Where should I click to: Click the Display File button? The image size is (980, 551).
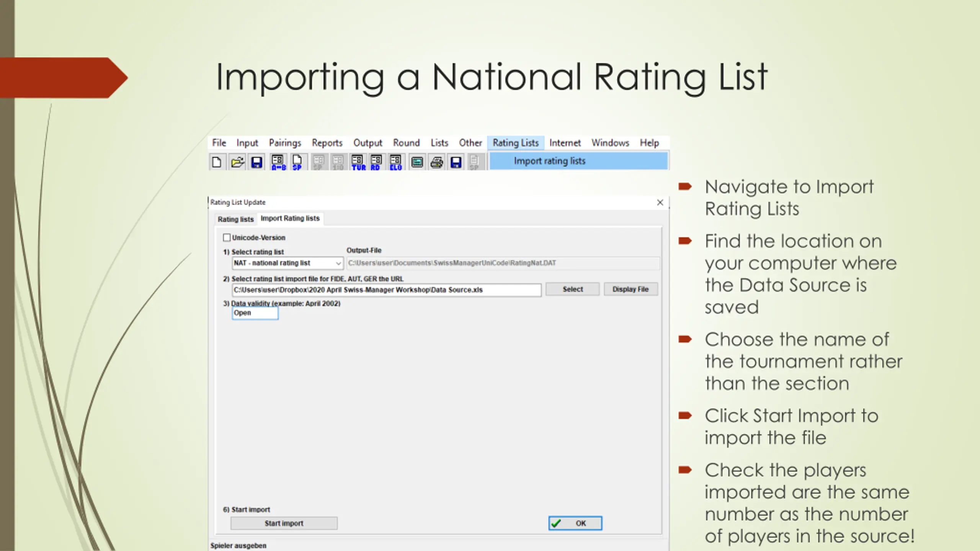click(630, 289)
